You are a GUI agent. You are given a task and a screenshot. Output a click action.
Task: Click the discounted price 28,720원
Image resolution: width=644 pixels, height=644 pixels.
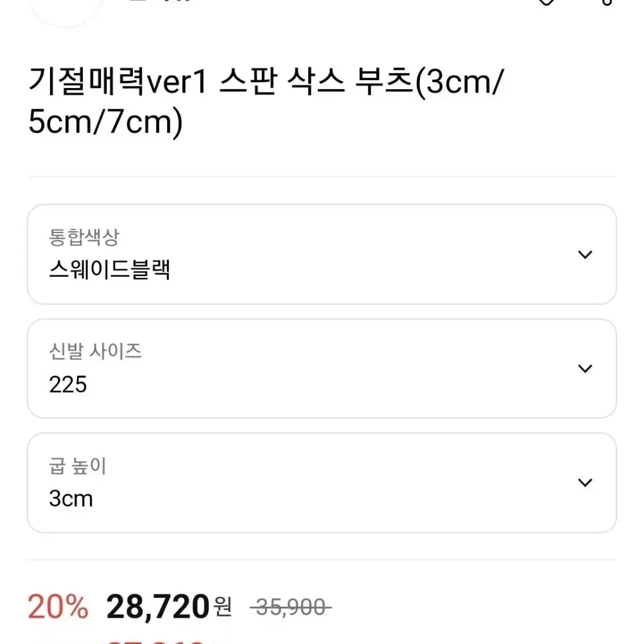pyautogui.click(x=168, y=607)
